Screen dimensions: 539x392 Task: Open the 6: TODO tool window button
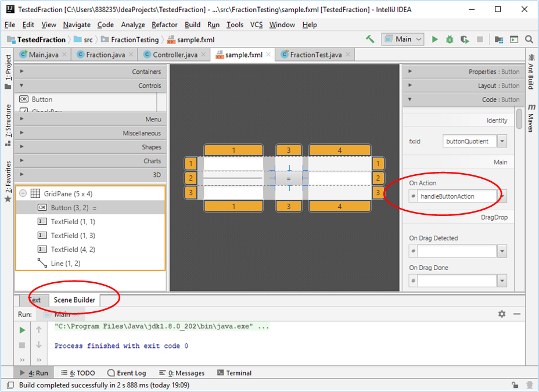coord(78,373)
